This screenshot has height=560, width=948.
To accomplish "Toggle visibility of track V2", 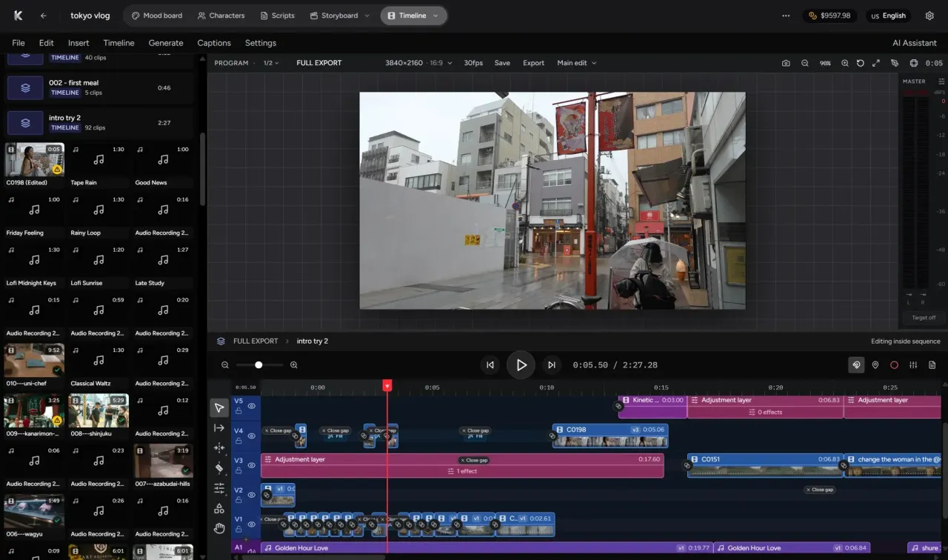I will coord(252,495).
